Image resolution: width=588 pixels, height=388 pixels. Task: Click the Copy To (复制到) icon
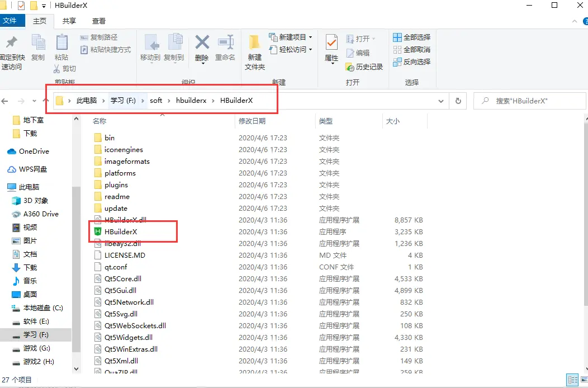pyautogui.click(x=174, y=42)
